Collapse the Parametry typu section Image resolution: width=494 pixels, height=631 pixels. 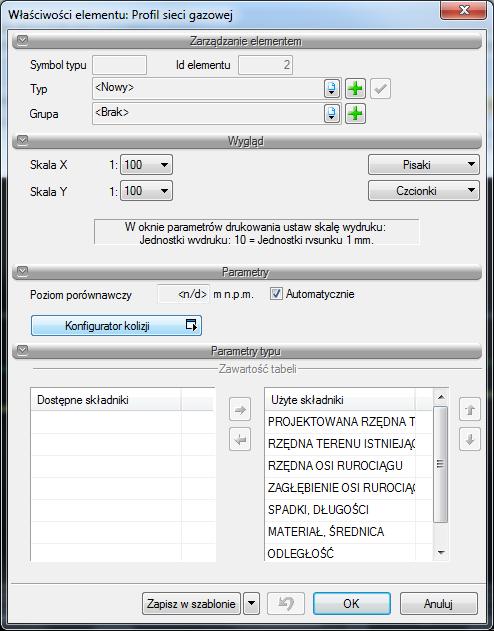23,350
